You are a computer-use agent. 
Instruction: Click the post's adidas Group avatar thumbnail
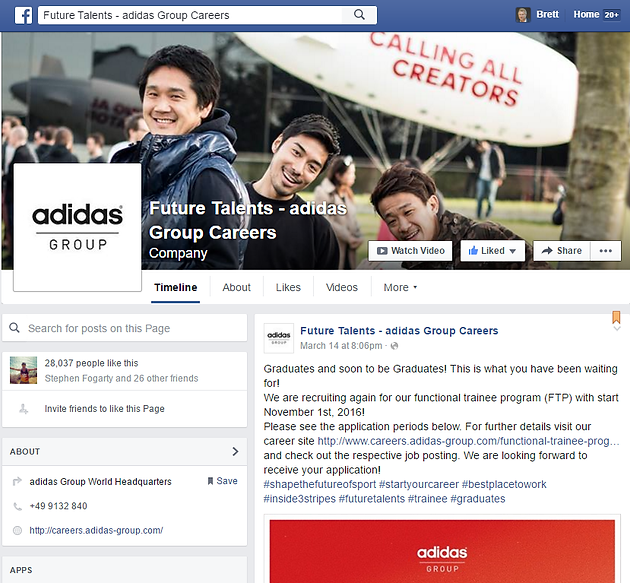tap(278, 338)
